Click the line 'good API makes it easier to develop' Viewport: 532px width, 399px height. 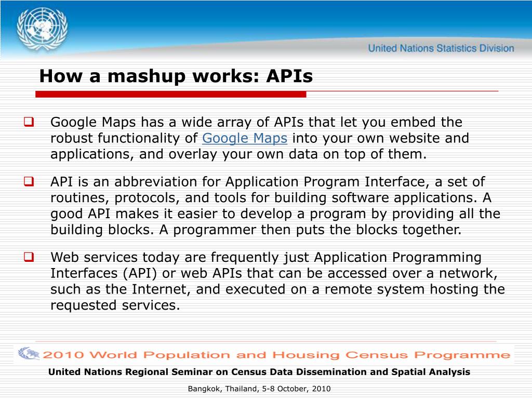[x=275, y=214]
